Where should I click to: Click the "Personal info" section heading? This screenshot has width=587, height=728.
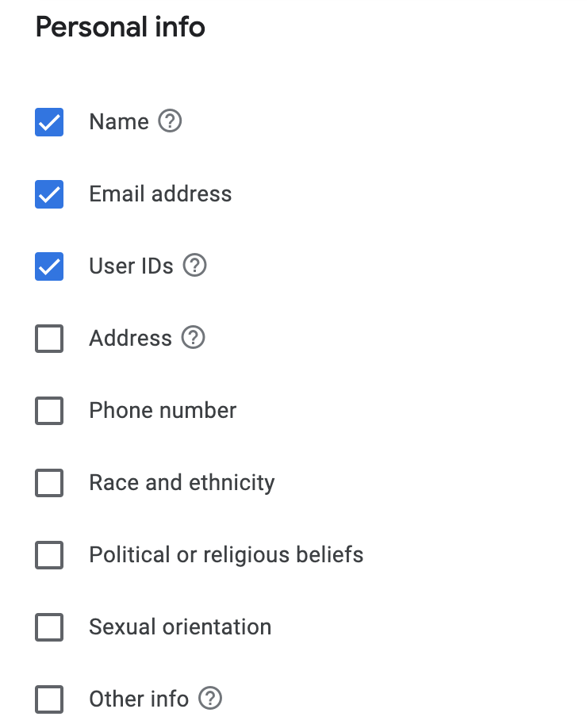(x=121, y=28)
